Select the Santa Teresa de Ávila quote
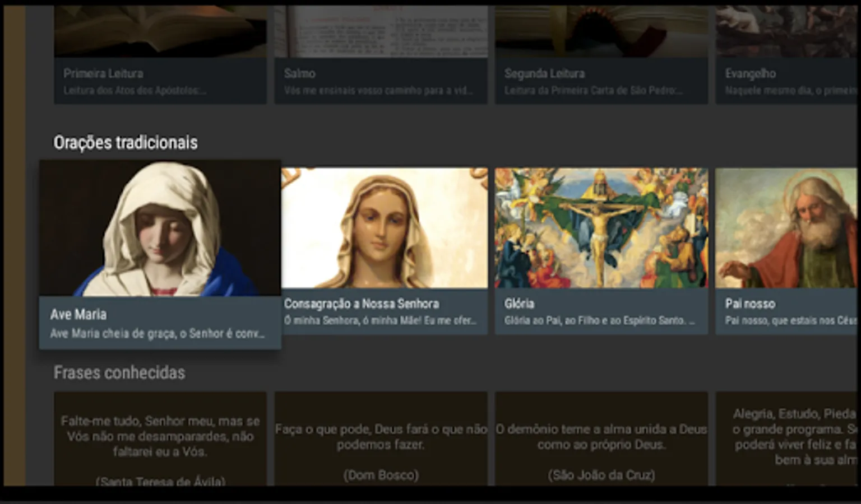Image resolution: width=861 pixels, height=504 pixels. [160, 438]
